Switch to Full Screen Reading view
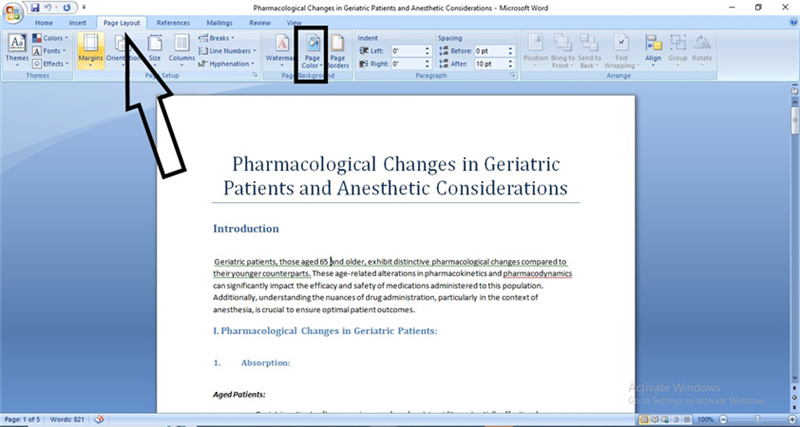800x427 pixels. [x=655, y=419]
